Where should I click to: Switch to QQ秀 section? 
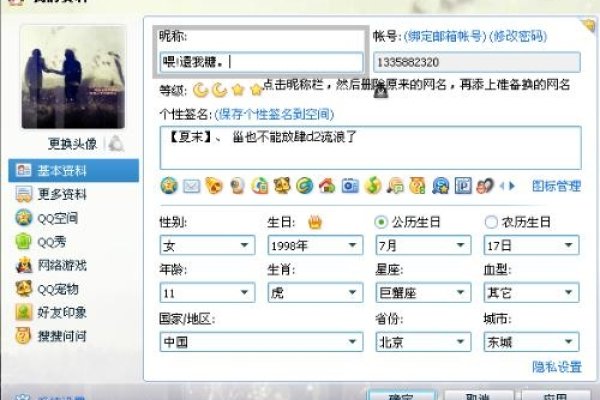pyautogui.click(x=73, y=242)
